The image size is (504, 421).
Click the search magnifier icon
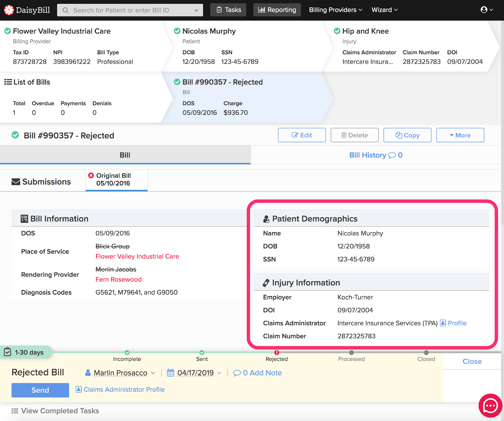66,10
